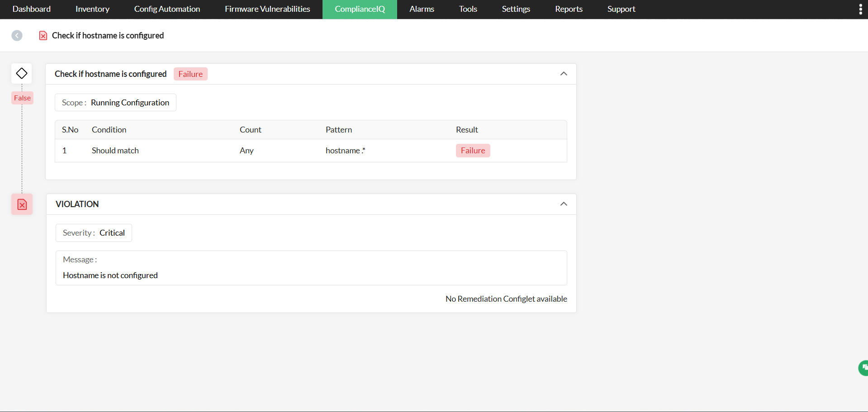
Task: Select the Should match condition
Action: click(x=115, y=150)
